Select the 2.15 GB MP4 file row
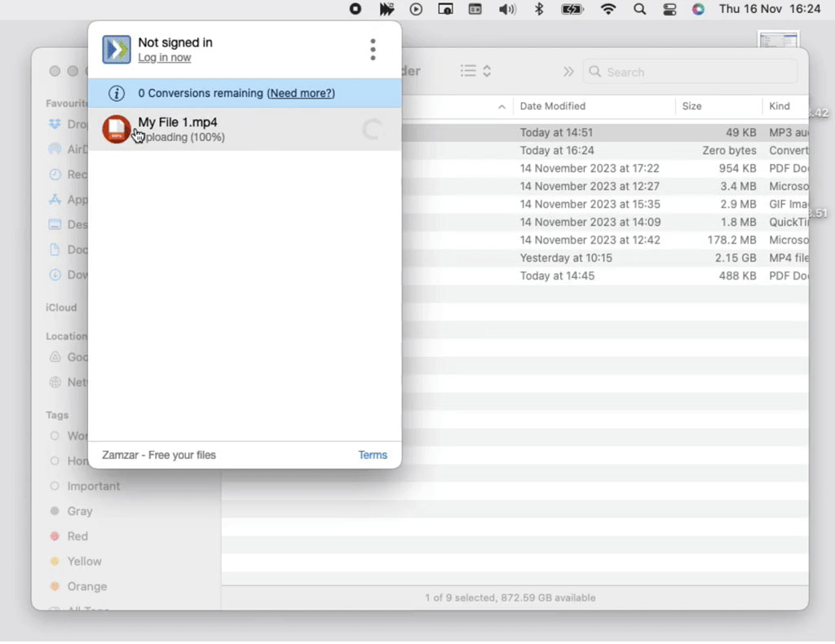This screenshot has height=644, width=835. pos(605,258)
